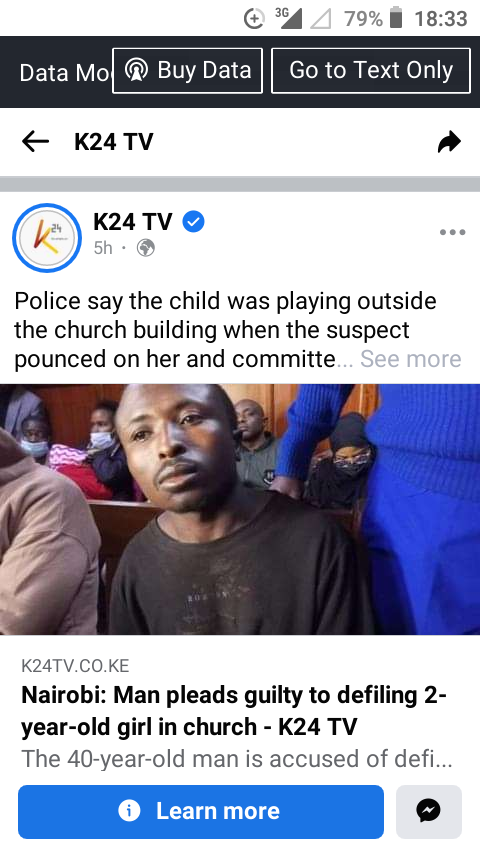Expand post text with See more
480x854 pixels.
click(411, 359)
